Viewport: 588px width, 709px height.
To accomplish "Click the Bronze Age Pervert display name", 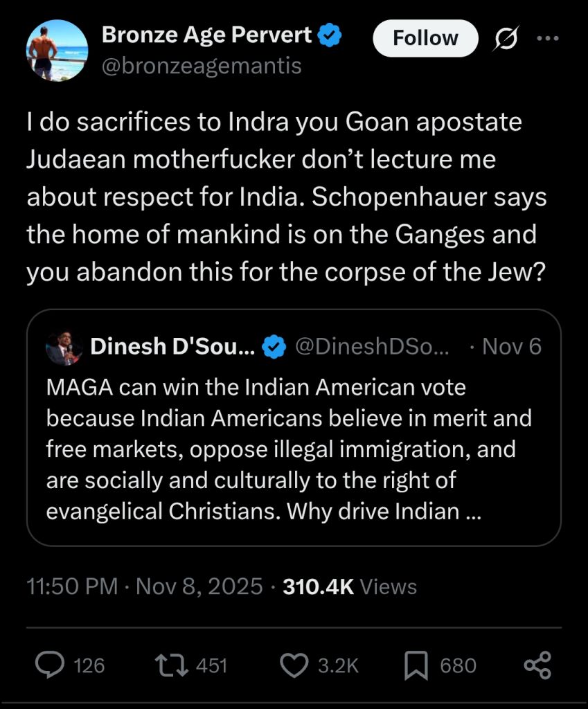I will pyautogui.click(x=206, y=35).
